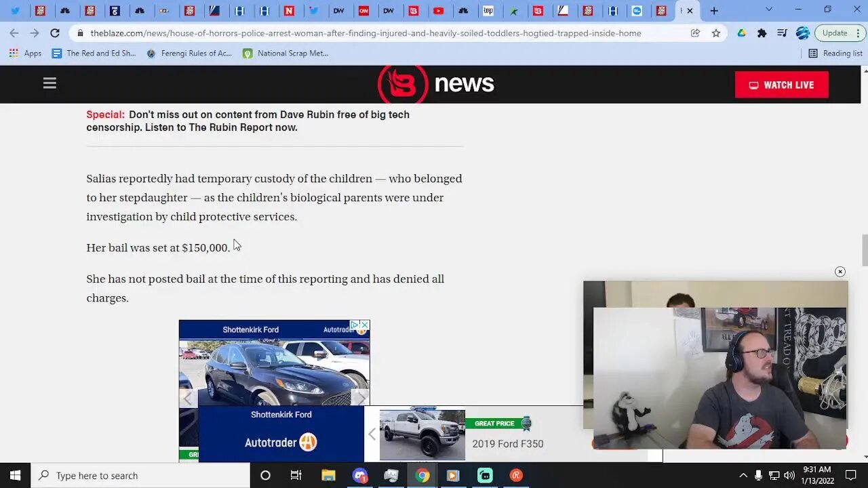
Task: Open the 2019 Ford F350 listing
Action: [507, 444]
